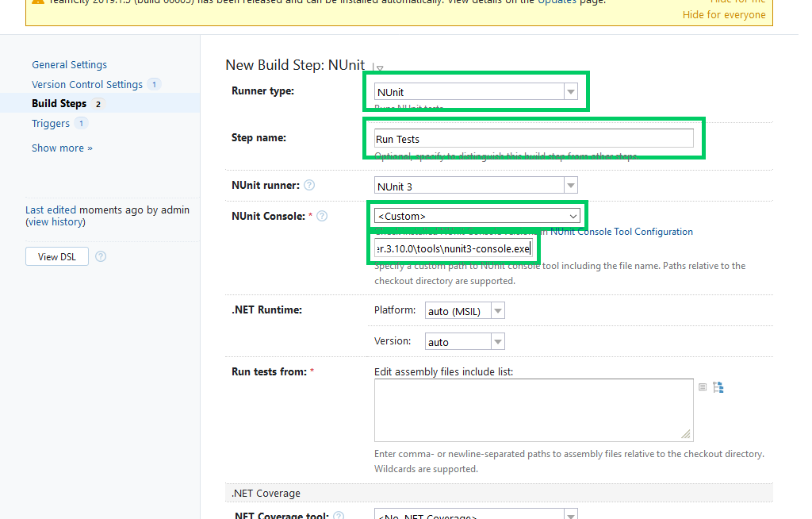Click the View DSL button
Viewport: 812px width, 519px height.
tap(57, 256)
